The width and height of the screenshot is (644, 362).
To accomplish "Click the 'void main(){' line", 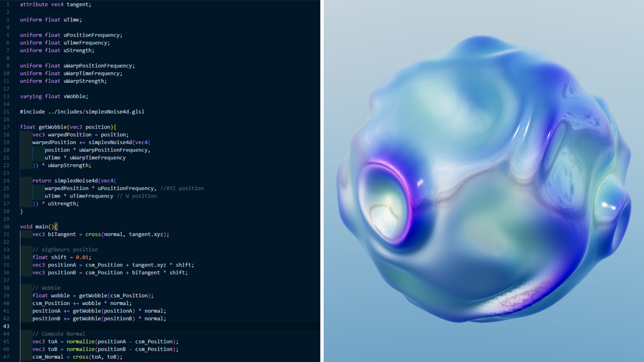I will point(39,227).
